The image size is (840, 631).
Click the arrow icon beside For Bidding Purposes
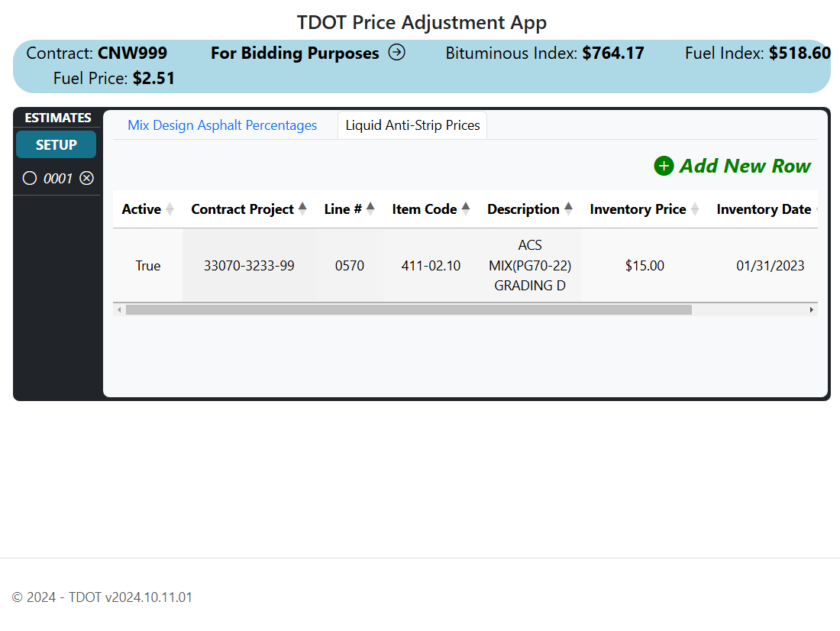(x=396, y=53)
